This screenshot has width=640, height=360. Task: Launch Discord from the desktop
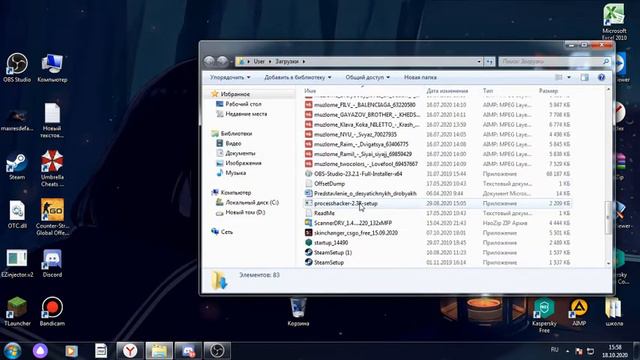click(52, 264)
